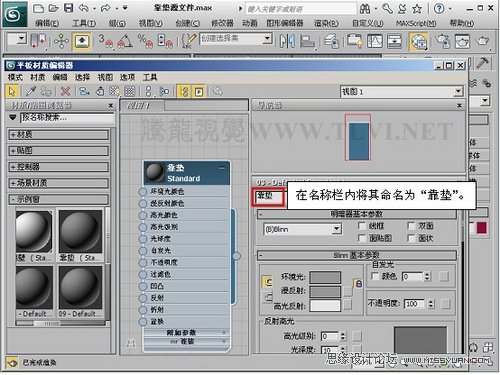This screenshot has width=500, height=375.
Task: Click the binoculars search icon
Action: [365, 9]
